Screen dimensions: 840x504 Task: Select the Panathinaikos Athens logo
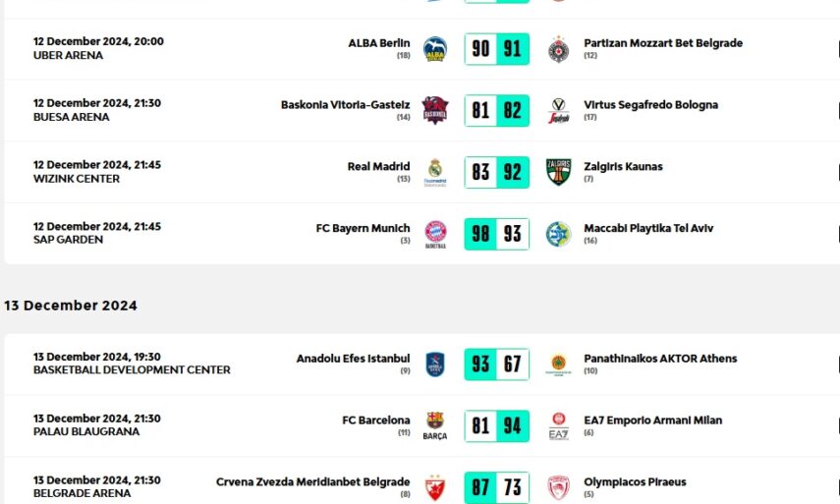tap(558, 364)
